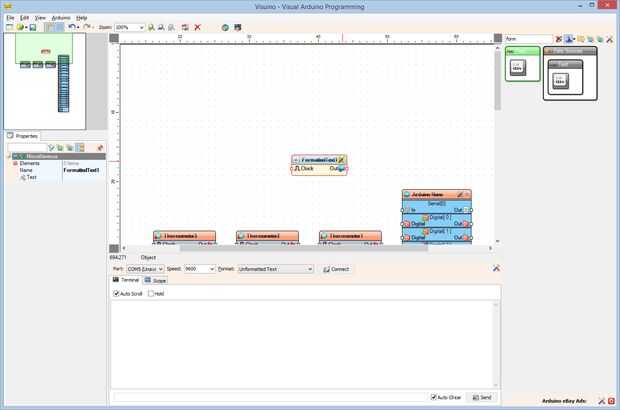The image size is (620, 410).
Task: Open the Zoom percentage combo box
Action: [129, 27]
